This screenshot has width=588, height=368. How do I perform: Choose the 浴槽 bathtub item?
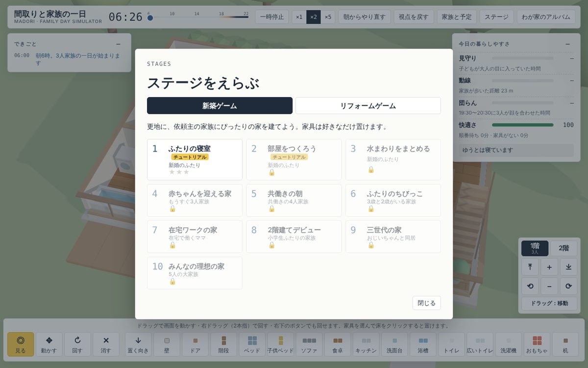click(x=423, y=344)
